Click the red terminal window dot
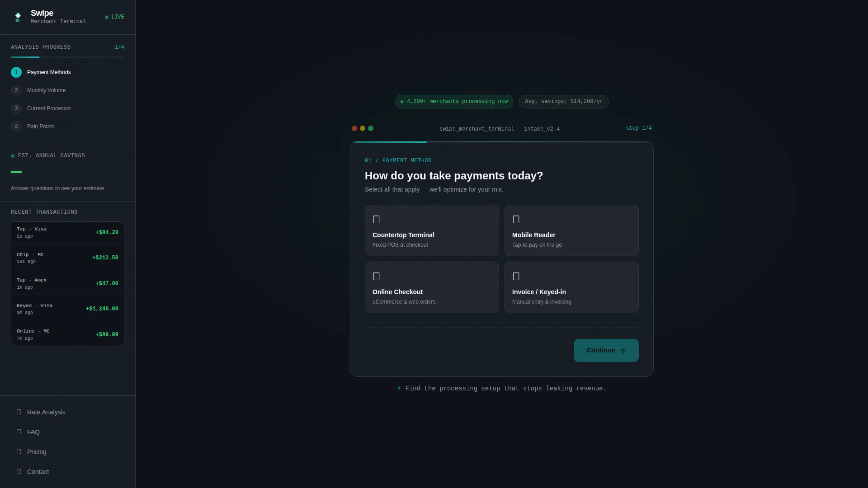868x488 pixels. click(x=354, y=128)
